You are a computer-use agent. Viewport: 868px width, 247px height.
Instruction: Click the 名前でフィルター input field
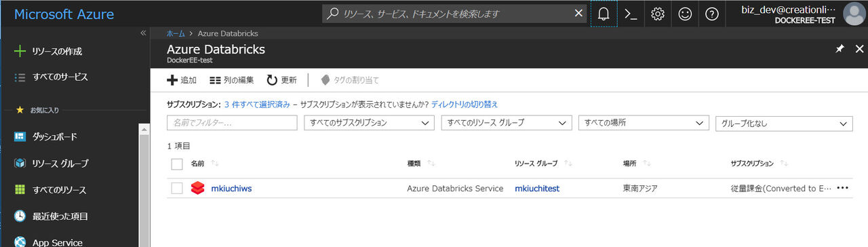click(232, 123)
